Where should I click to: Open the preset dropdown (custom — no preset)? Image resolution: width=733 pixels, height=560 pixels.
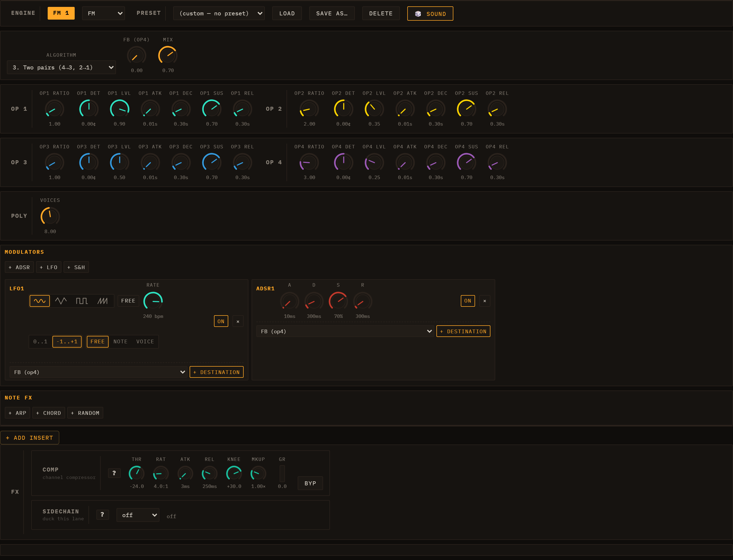tap(219, 13)
